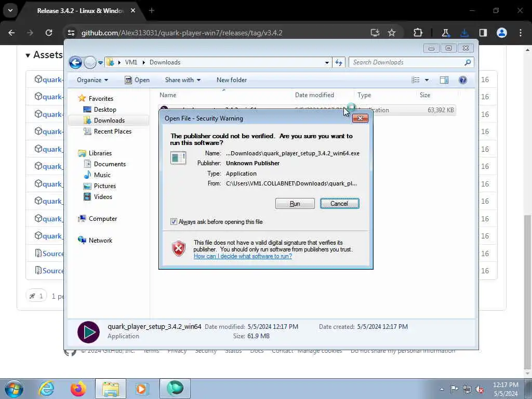
Task: Click the taskbar clock showing 12:17 PM
Action: click(x=506, y=389)
